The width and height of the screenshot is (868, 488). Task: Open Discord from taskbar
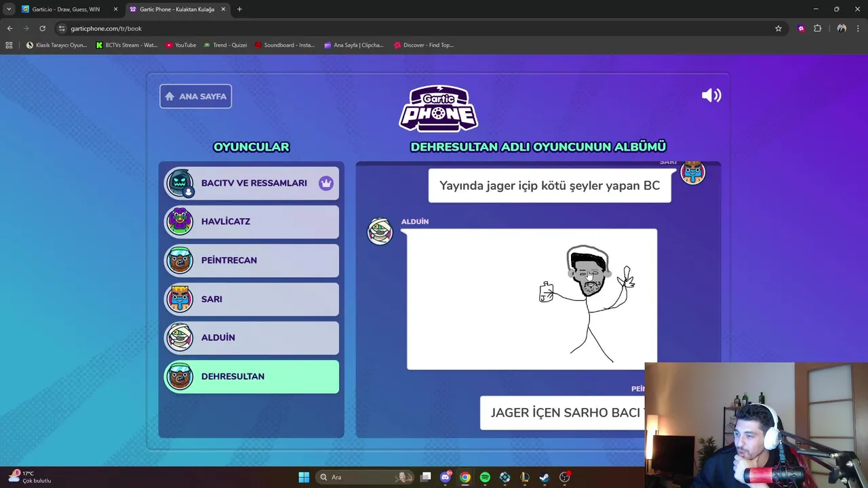446,477
